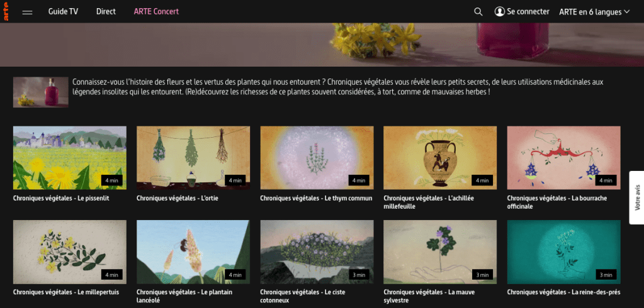
Task: Open the ARTE Concert section
Action: pos(156,11)
